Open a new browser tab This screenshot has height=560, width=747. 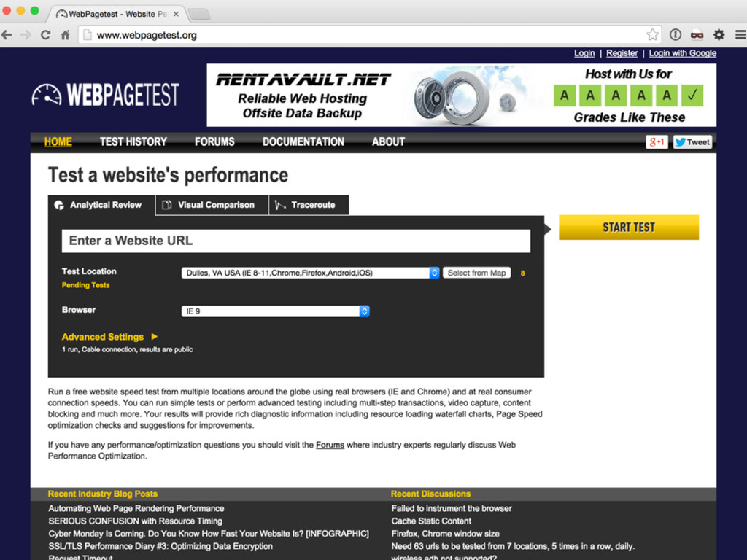(200, 15)
